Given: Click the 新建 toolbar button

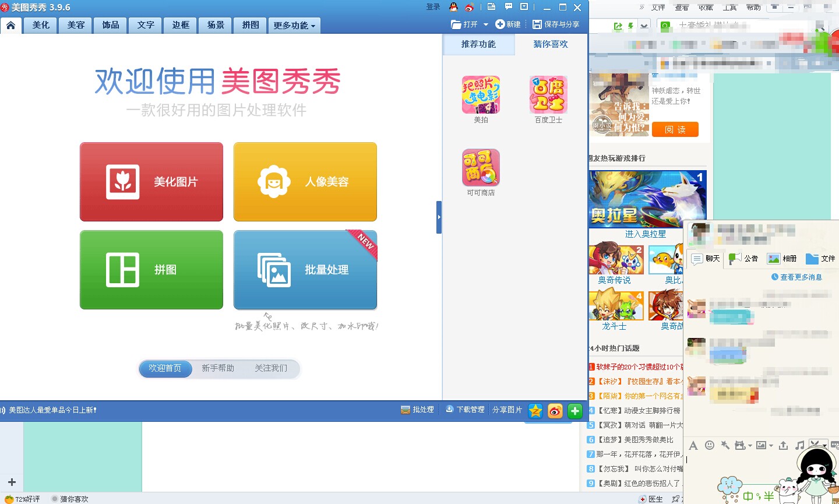Looking at the screenshot, I should pos(508,24).
